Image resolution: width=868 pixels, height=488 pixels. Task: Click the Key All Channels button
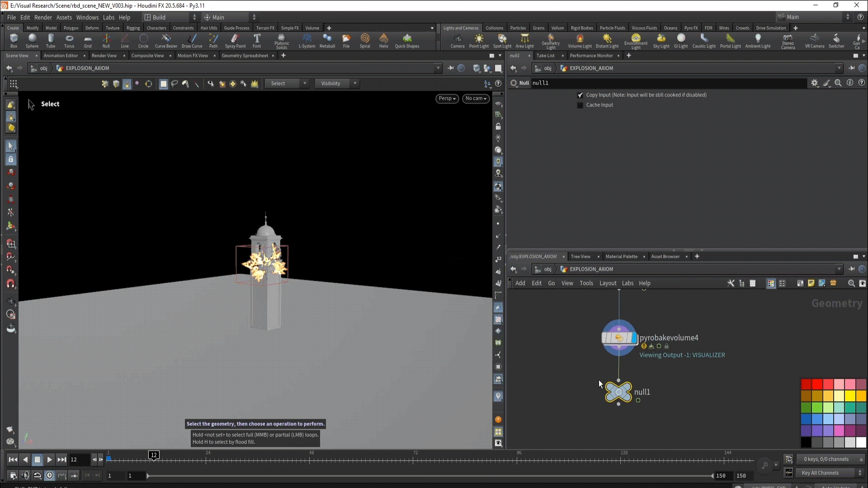pos(820,473)
